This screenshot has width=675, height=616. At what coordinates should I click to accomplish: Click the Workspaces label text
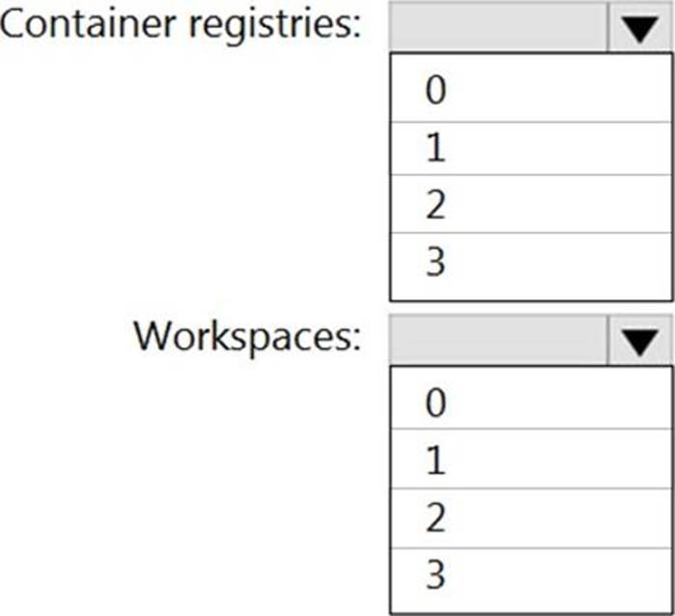246,337
